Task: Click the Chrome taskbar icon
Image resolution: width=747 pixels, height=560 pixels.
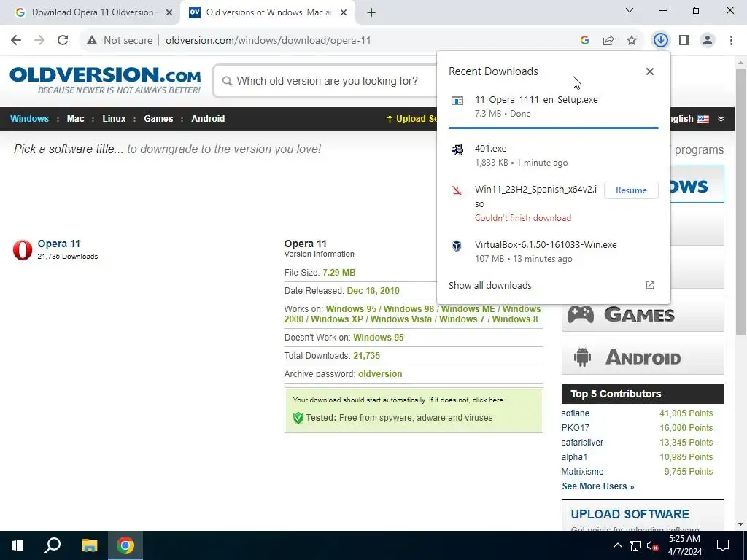Action: (125, 545)
